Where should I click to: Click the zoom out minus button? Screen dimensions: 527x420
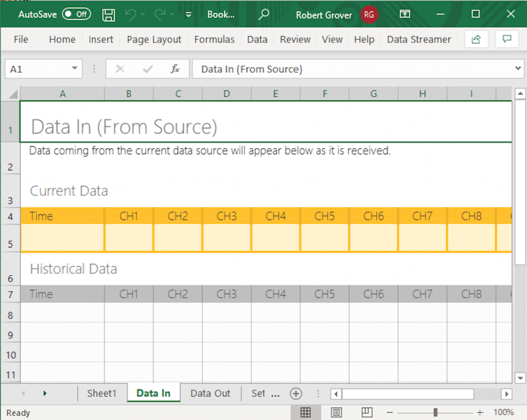(390, 412)
